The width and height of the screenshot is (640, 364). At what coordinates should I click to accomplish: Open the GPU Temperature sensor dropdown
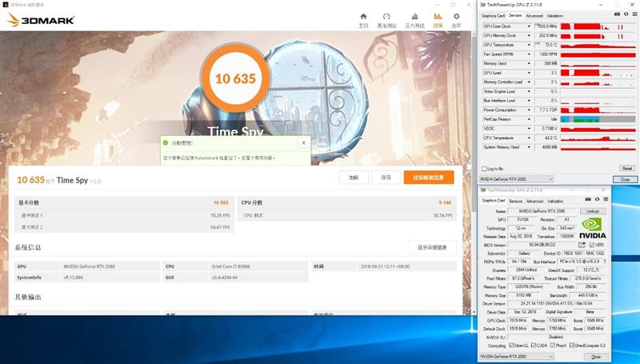pos(529,45)
